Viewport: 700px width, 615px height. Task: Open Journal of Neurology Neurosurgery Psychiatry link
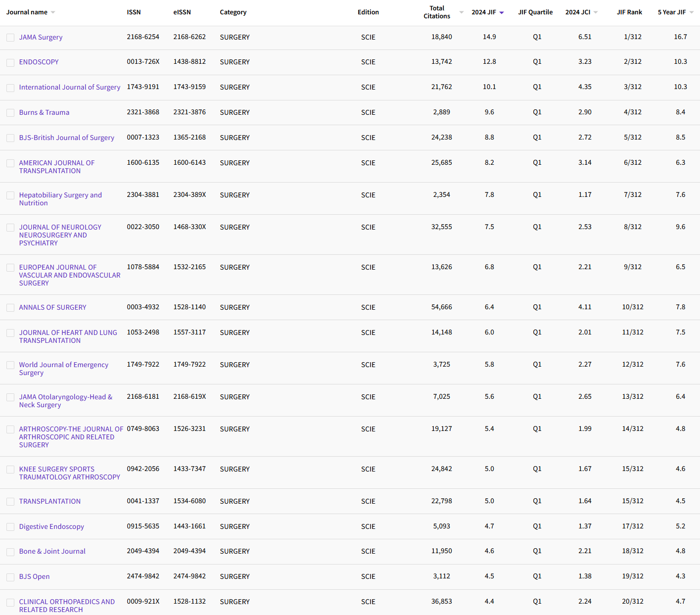coord(60,235)
